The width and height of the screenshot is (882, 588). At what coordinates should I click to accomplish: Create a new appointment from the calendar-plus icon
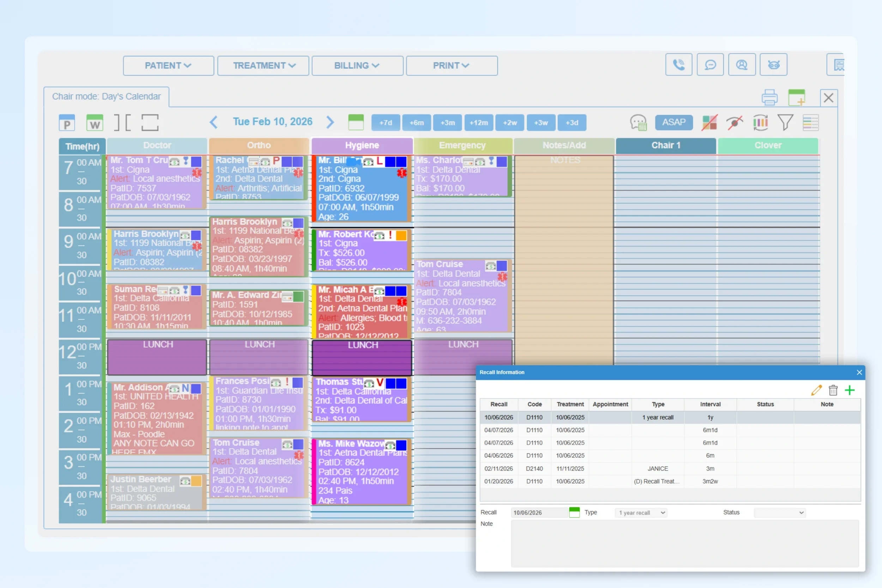coord(797,97)
